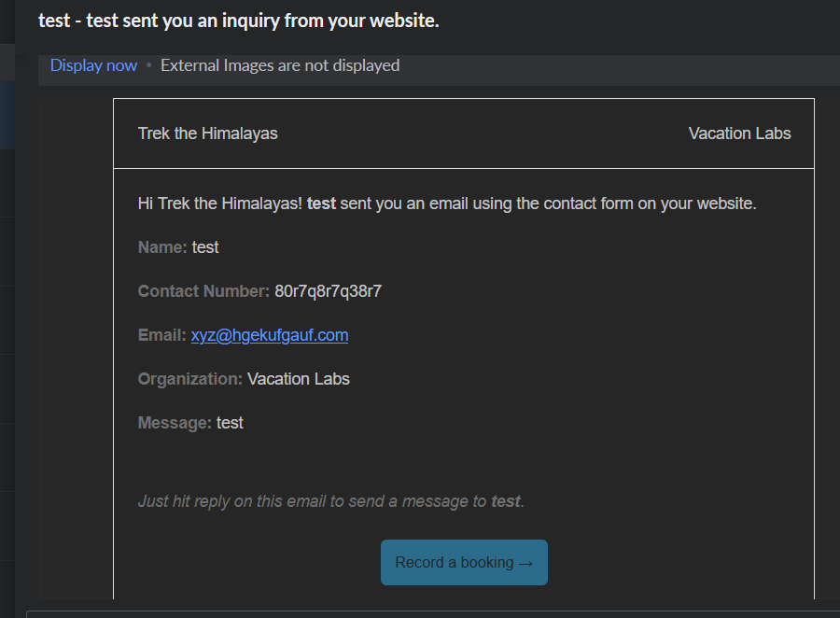This screenshot has width=840, height=618.
Task: Click the Display now link
Action: pyautogui.click(x=93, y=65)
